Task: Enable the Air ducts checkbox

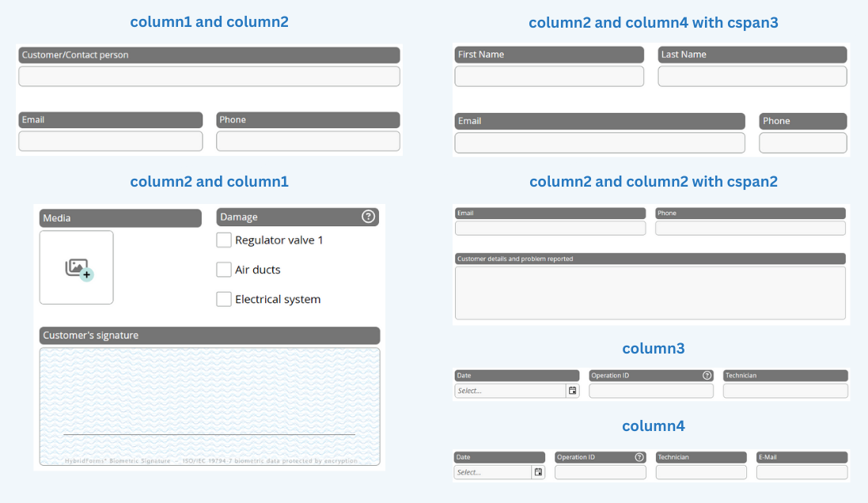Action: click(x=224, y=270)
